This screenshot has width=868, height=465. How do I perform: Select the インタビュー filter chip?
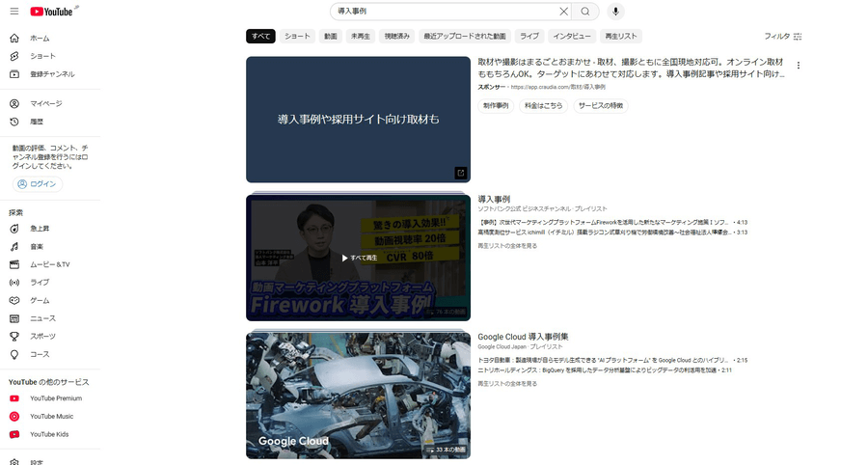(572, 37)
